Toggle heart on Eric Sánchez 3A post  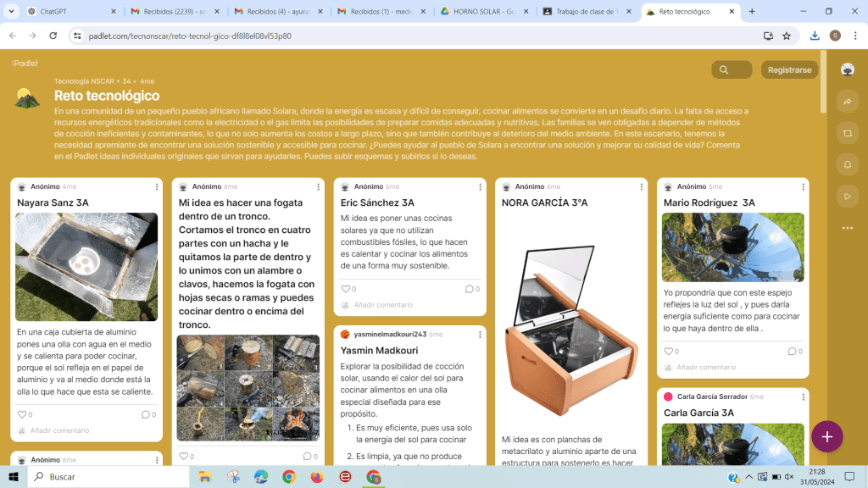click(x=345, y=289)
